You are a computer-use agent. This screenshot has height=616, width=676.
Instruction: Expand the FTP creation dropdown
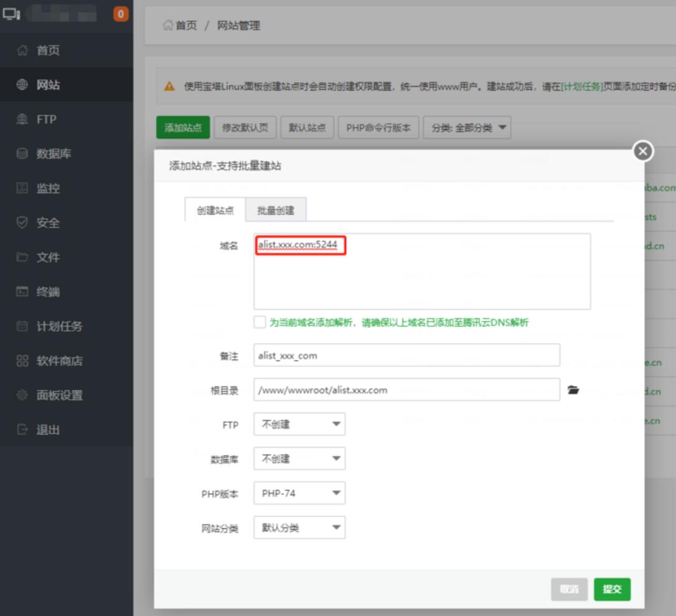pos(299,425)
